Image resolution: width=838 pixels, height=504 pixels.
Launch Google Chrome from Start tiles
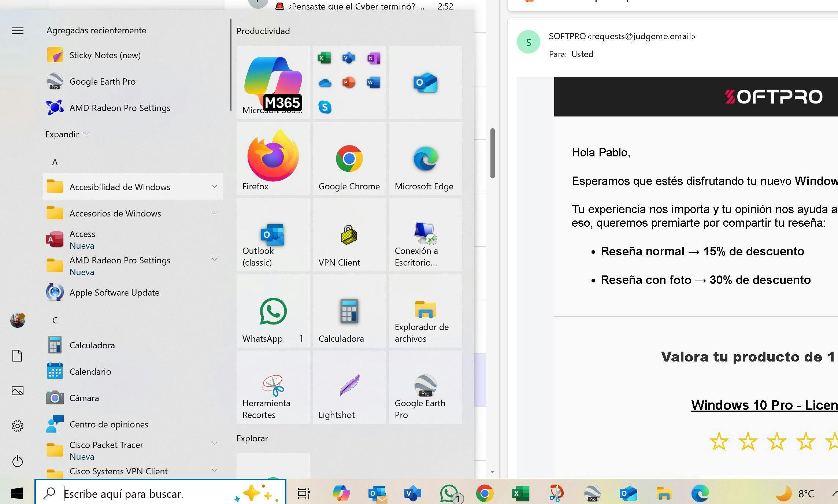point(349,158)
